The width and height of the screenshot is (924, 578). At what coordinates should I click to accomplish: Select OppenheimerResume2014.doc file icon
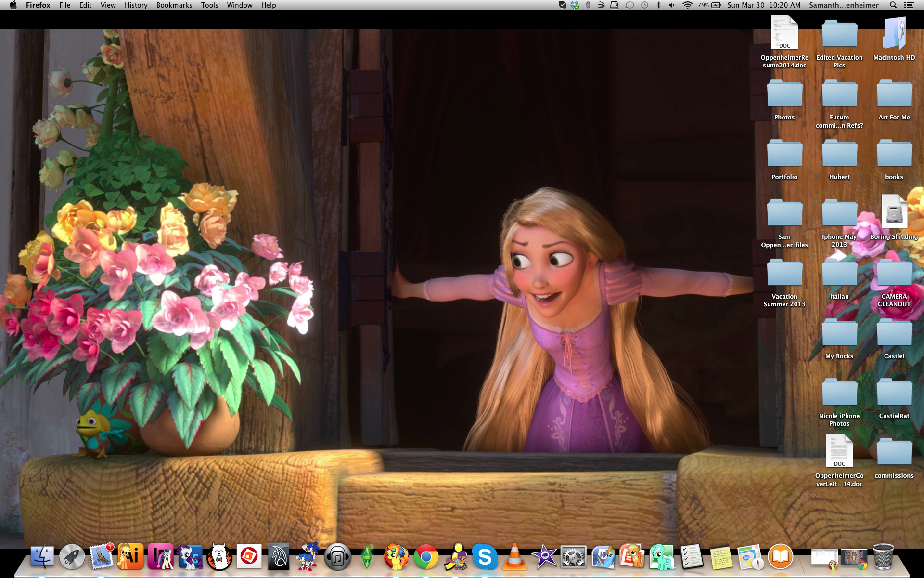pyautogui.click(x=784, y=33)
